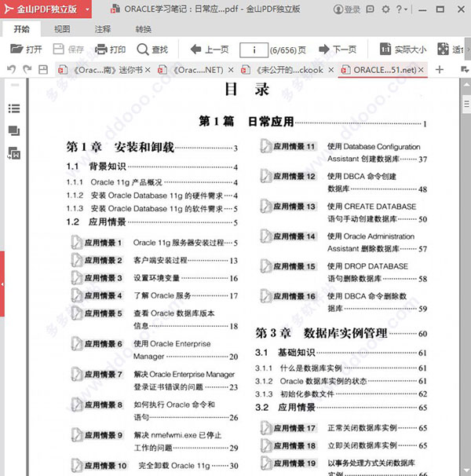The width and height of the screenshot is (471, 476).
Task: Open the third sidebar panel icon
Action: coord(14,153)
